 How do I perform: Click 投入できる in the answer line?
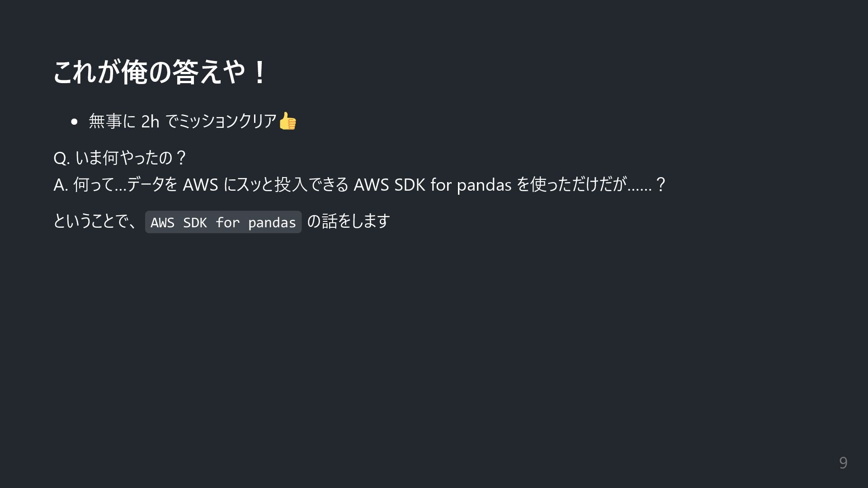[312, 184]
